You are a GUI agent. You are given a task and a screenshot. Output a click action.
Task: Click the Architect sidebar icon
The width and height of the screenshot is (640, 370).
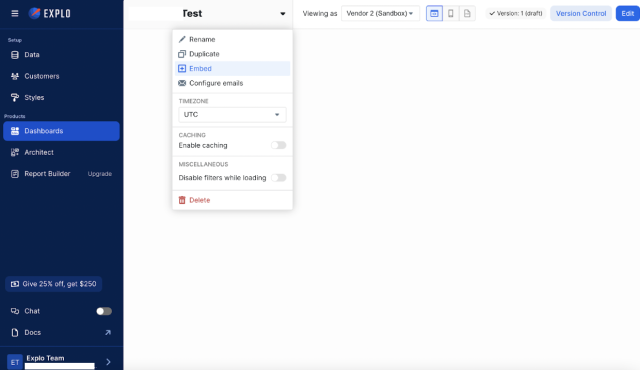(x=15, y=152)
